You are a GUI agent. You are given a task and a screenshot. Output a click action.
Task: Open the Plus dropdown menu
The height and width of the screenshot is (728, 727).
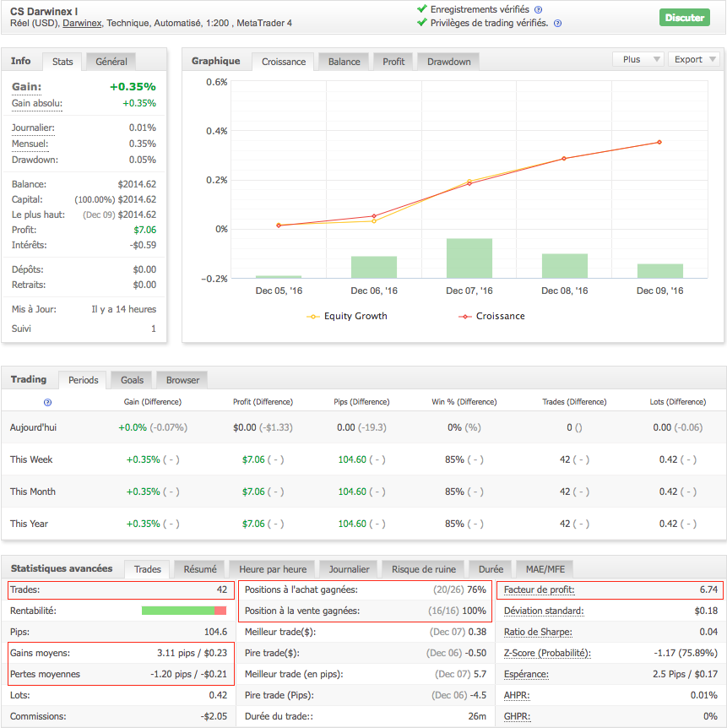[638, 59]
